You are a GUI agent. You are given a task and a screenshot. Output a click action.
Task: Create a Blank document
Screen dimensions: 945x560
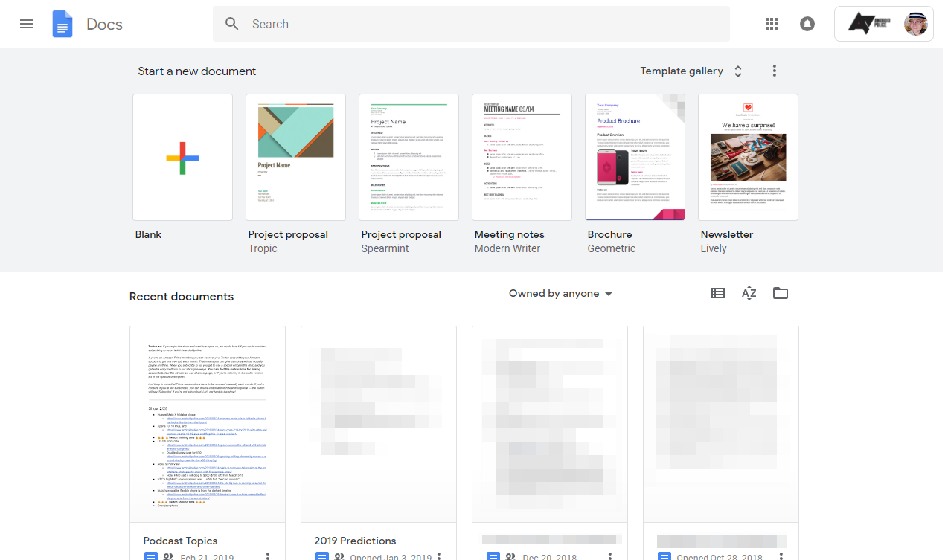click(182, 156)
